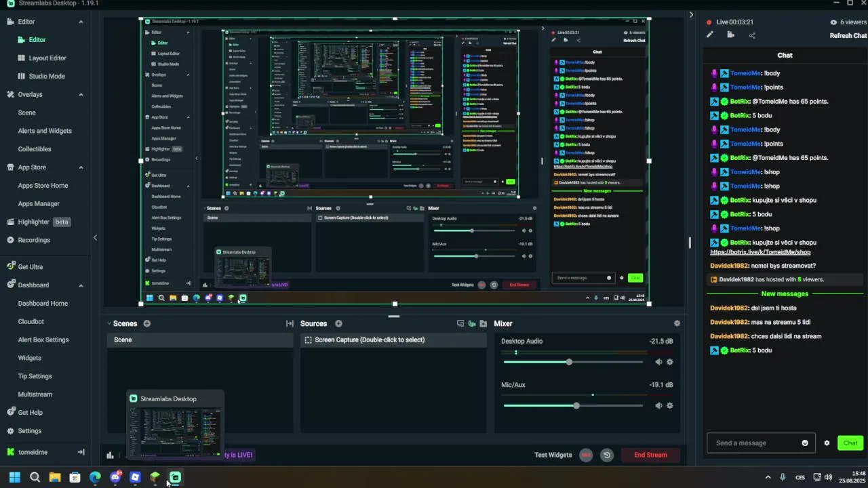Open Tip Settings
The image size is (868, 488).
[35, 376]
